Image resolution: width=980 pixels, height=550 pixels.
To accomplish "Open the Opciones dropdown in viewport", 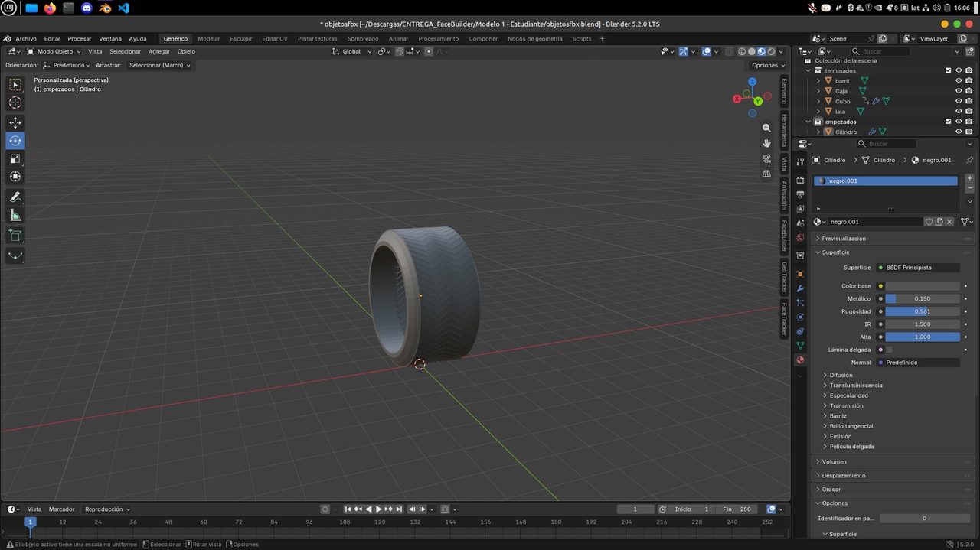I will (x=768, y=65).
